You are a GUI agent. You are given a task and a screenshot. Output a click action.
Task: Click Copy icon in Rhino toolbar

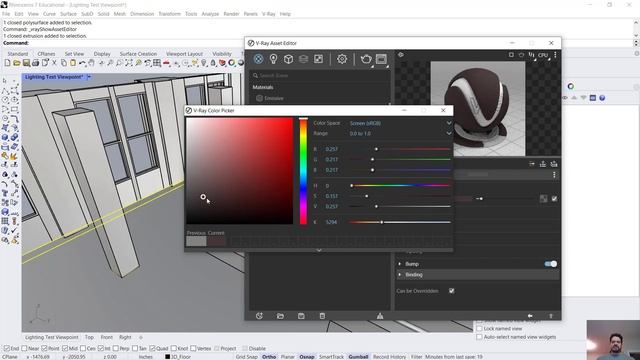point(64,63)
